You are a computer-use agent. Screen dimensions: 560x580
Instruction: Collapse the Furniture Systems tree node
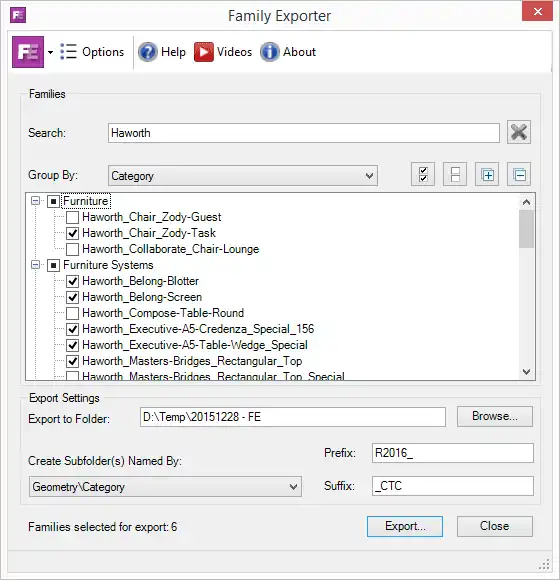(36, 265)
